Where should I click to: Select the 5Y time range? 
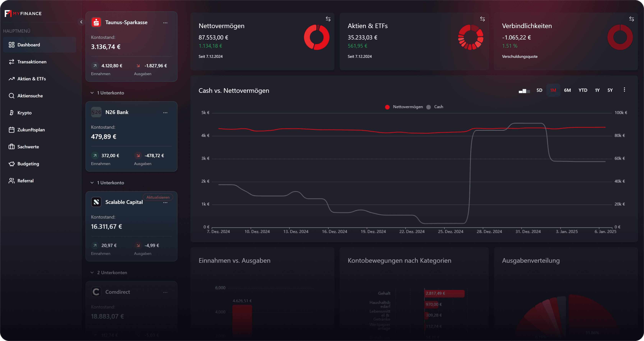click(x=610, y=90)
